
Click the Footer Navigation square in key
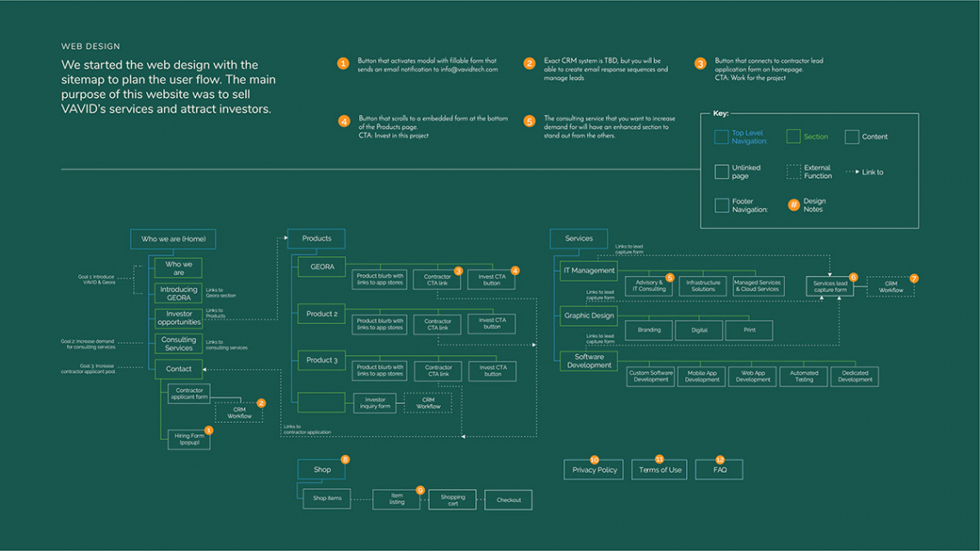721,205
